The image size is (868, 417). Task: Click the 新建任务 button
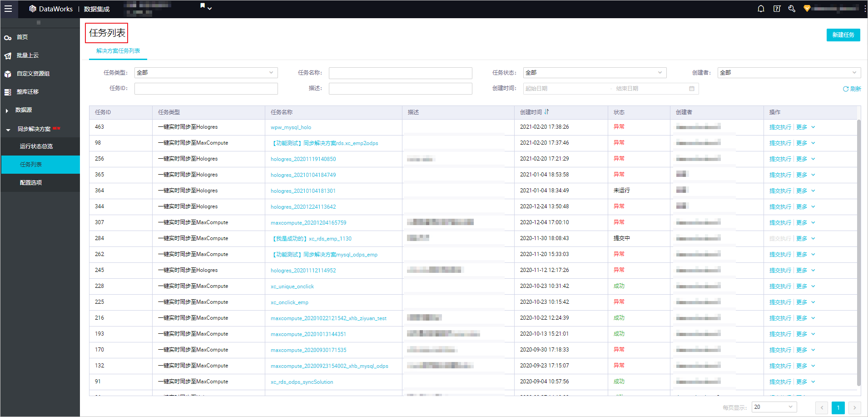(843, 35)
